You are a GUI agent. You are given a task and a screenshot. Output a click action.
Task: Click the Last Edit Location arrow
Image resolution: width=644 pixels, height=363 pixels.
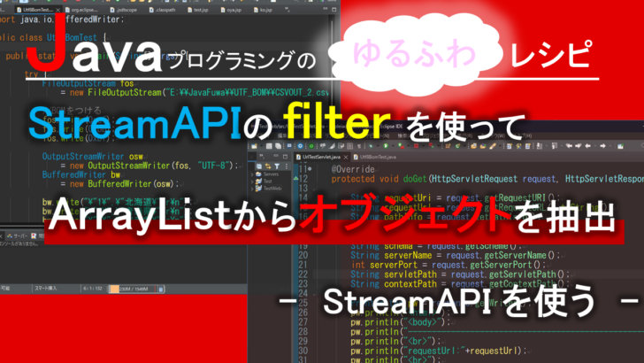(569, 146)
